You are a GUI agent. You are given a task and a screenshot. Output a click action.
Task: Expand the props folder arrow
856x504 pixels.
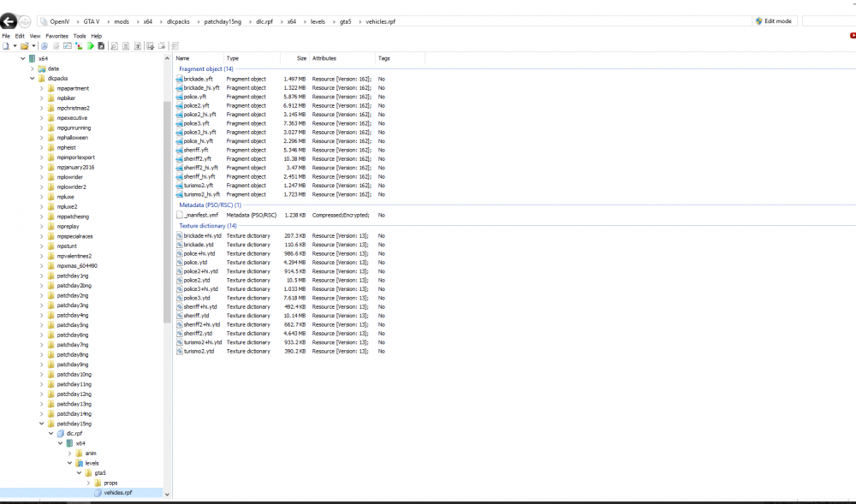[x=88, y=483]
